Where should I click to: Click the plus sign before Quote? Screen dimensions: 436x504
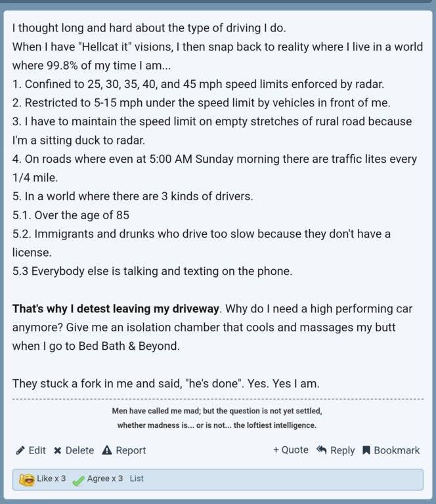click(x=276, y=450)
